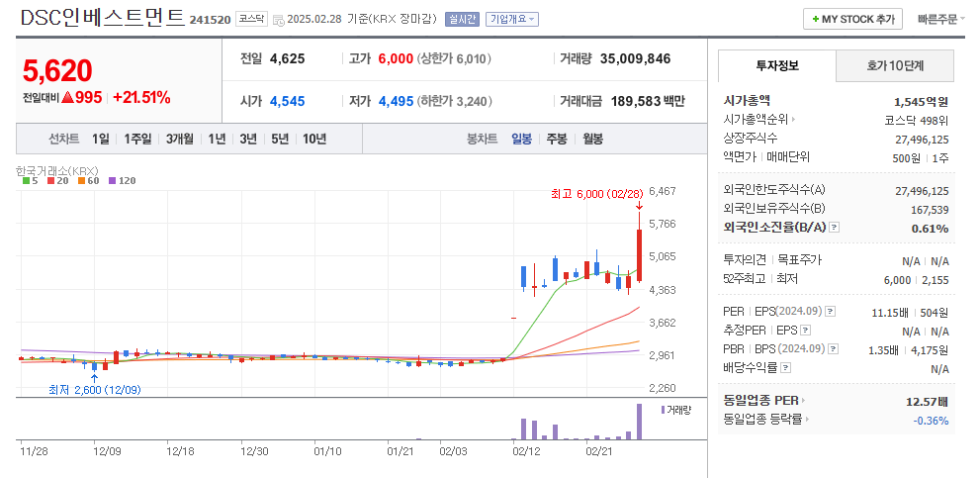The image size is (980, 478).
Task: Choose the 월봉 candlestick chart
Action: (592, 139)
